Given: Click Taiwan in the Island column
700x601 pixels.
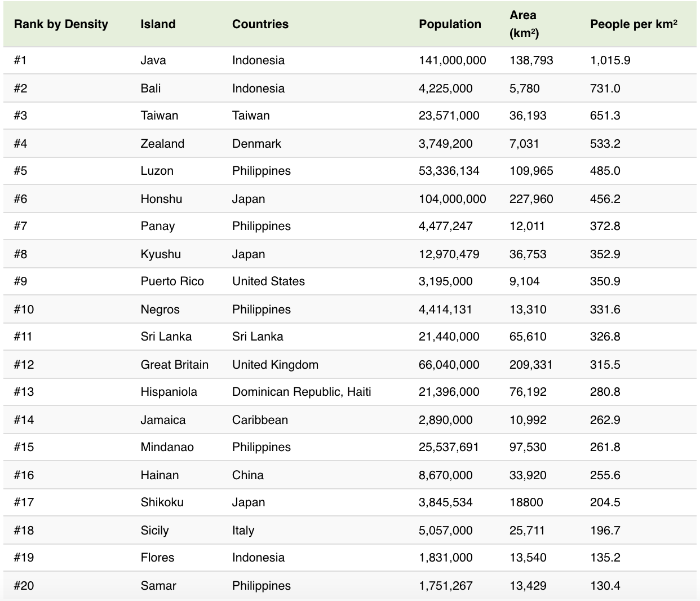Looking at the screenshot, I should click(159, 116).
